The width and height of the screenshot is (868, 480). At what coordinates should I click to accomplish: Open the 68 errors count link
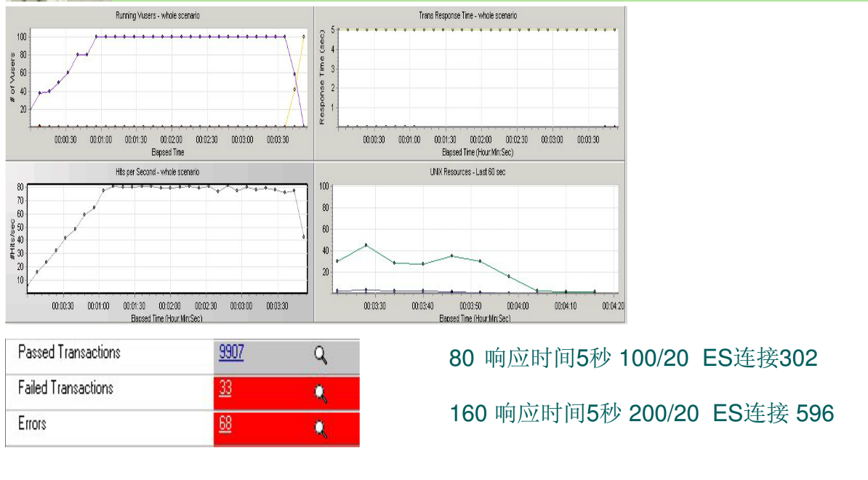(x=225, y=424)
